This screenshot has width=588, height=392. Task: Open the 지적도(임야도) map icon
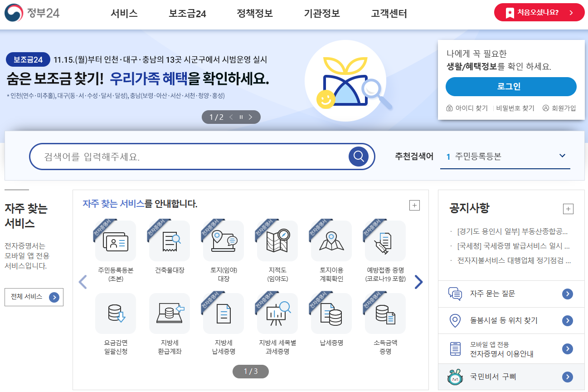click(x=277, y=241)
